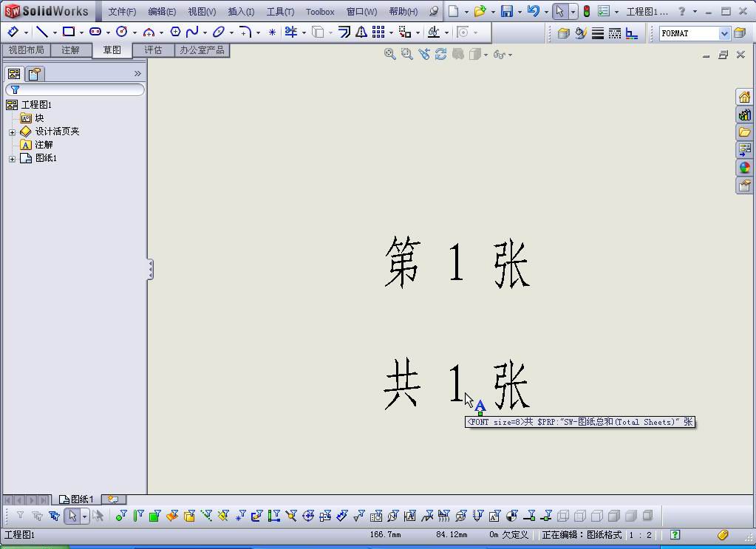Viewport: 756px width, 549px height.
Task: Click the Rebuild/Rotate view icon
Action: pos(440,54)
